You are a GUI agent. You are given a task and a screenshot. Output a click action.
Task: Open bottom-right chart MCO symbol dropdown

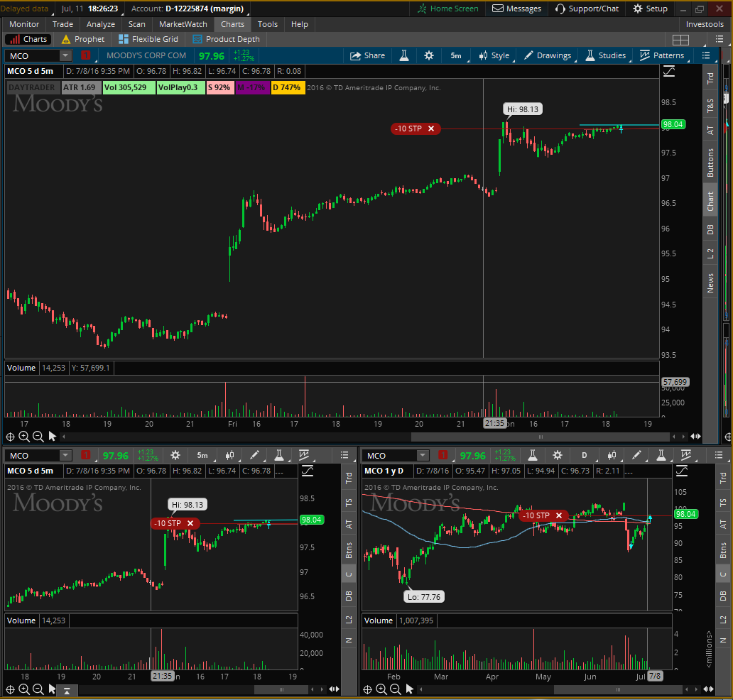click(423, 455)
